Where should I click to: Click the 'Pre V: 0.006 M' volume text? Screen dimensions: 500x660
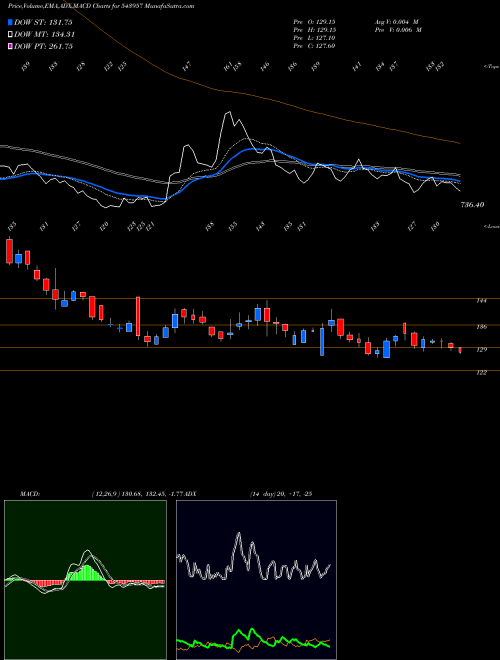coord(397,29)
